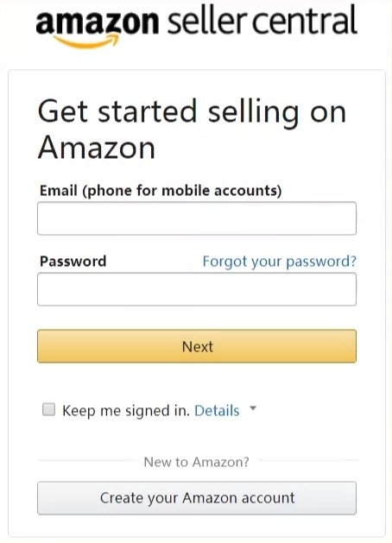Click the 'Get started selling on Amazon' heading
The image size is (392, 543).
(x=193, y=129)
